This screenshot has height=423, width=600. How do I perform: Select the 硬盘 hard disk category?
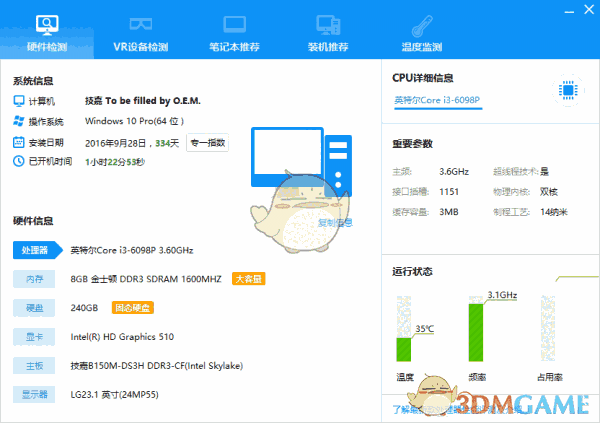coord(34,308)
